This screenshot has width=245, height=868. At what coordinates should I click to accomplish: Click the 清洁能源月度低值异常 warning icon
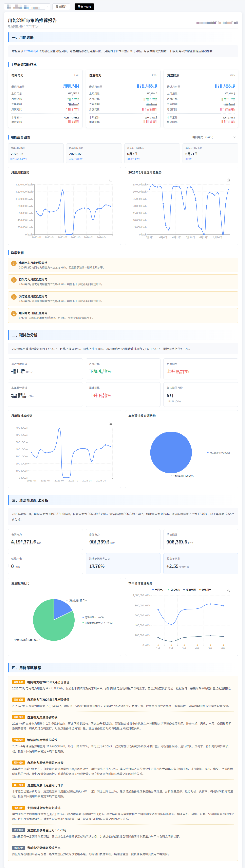14,297
